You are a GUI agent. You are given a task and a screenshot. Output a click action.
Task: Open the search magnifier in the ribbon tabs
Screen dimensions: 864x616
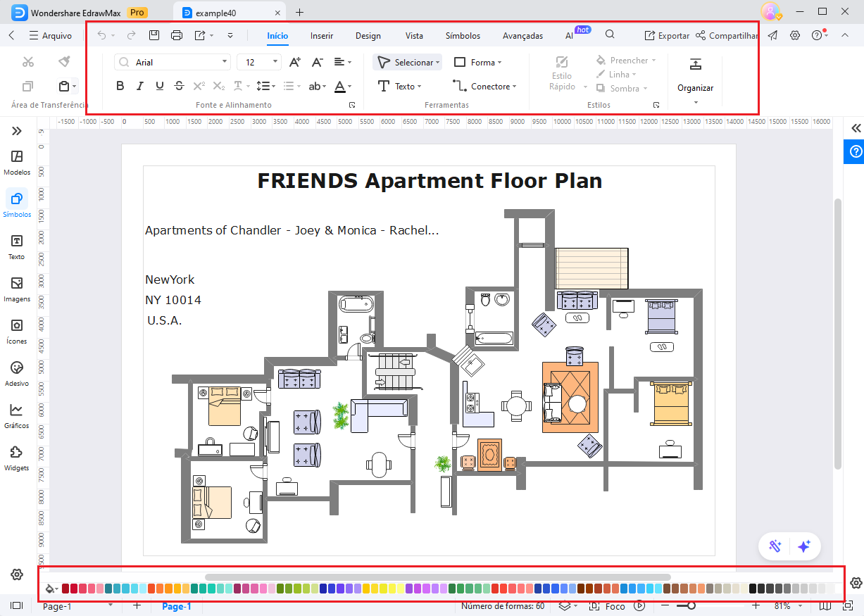tap(610, 34)
